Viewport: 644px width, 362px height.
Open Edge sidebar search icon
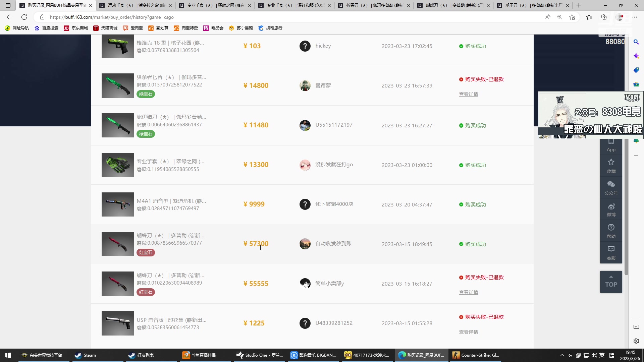[636, 42]
